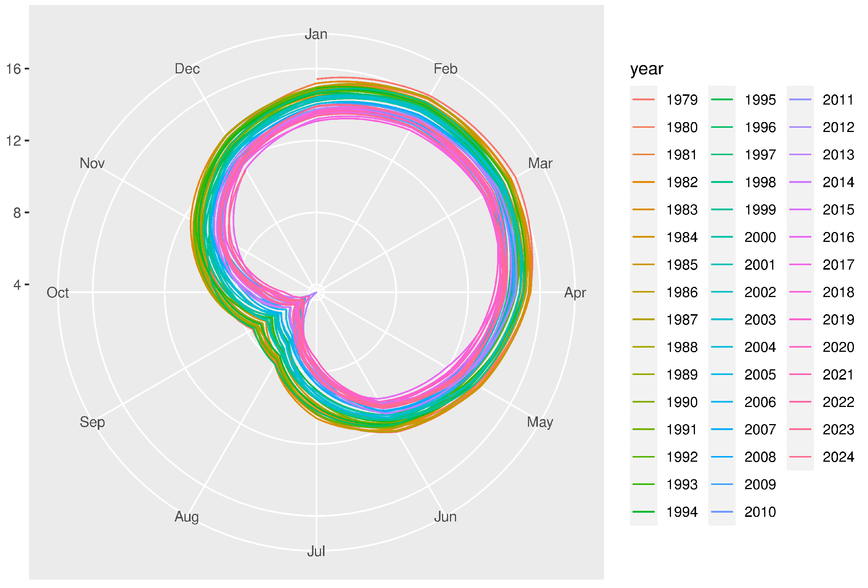Image resolution: width=868 pixels, height=588 pixels.
Task: Click the 4 radial axis tick label
Action: 17,284
